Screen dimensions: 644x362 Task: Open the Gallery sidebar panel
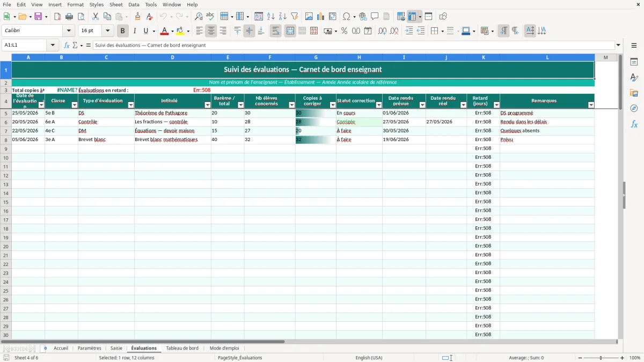click(x=634, y=93)
